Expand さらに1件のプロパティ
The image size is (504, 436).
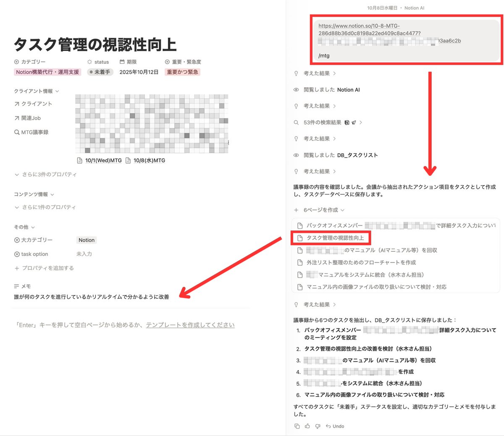point(45,207)
